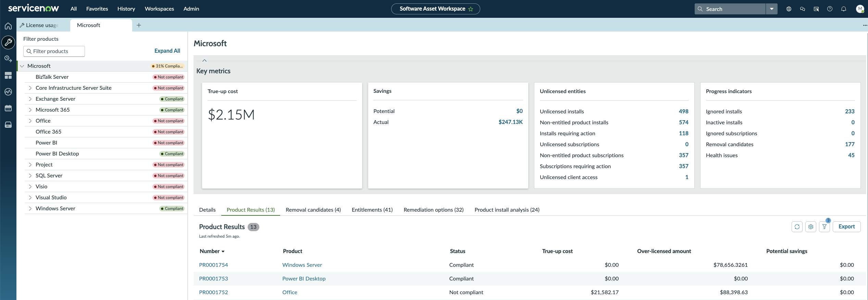Open record PR0001753
The width and height of the screenshot is (868, 300).
[x=213, y=278]
